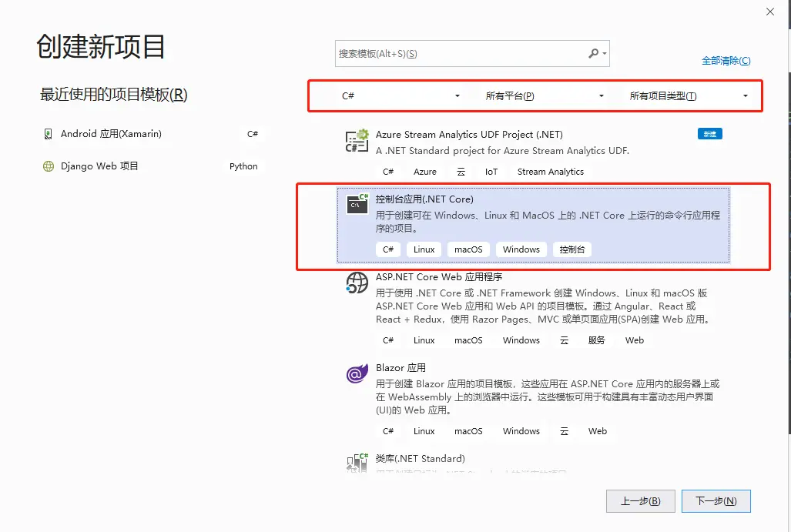
Task: Click the Blazor application icon
Action: point(357,373)
